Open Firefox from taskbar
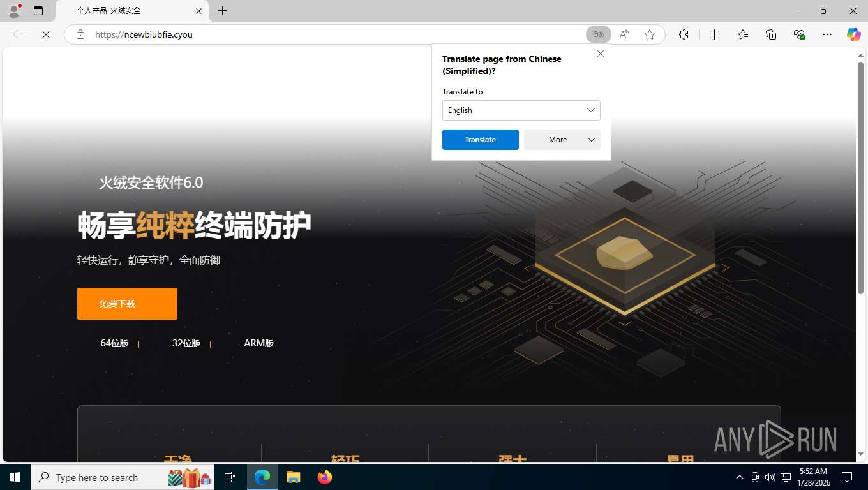The width and height of the screenshot is (868, 490). pos(325,477)
